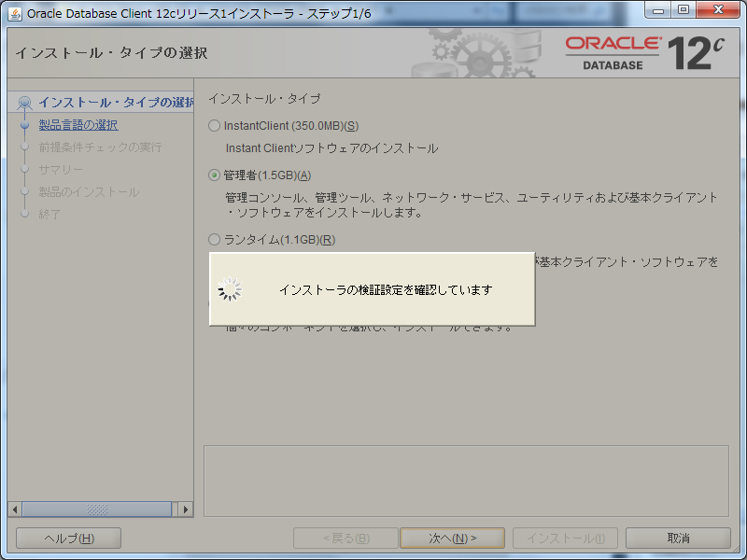Close the Oracle installer window

(718, 10)
